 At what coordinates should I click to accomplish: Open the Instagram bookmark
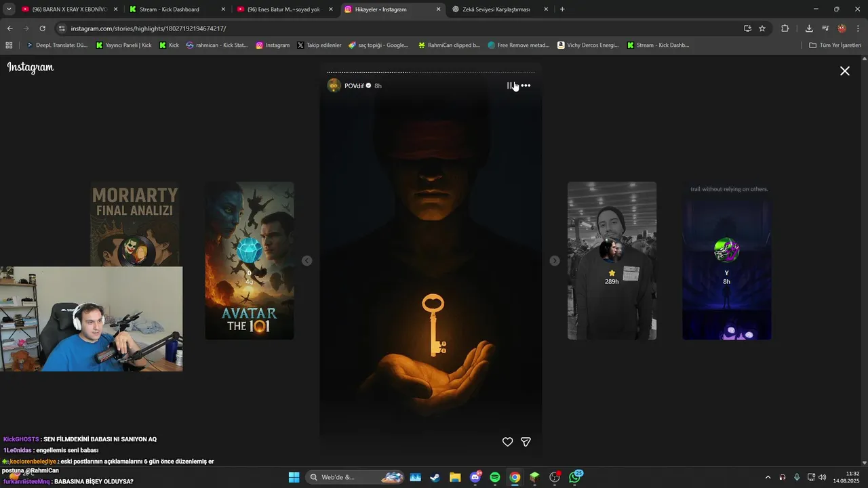click(x=273, y=45)
